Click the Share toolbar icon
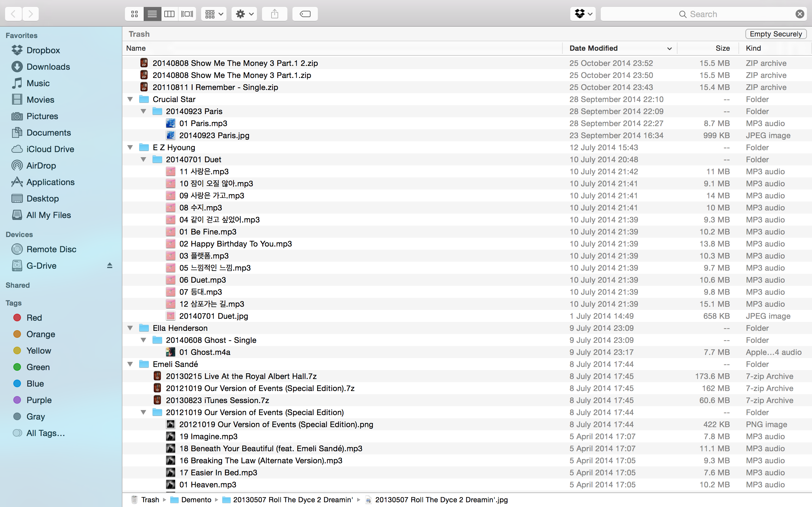812x507 pixels. pyautogui.click(x=274, y=14)
